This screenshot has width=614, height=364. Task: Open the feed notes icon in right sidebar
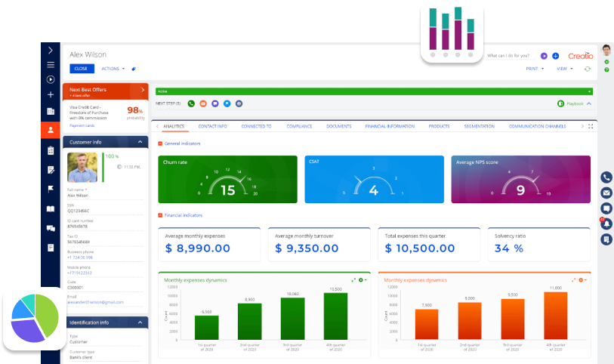pyautogui.click(x=606, y=239)
